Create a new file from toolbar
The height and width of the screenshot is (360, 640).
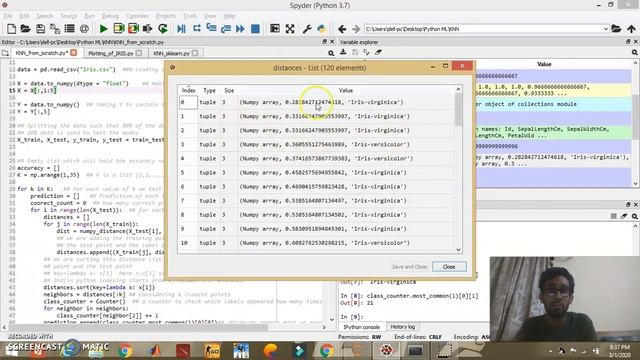[11, 29]
